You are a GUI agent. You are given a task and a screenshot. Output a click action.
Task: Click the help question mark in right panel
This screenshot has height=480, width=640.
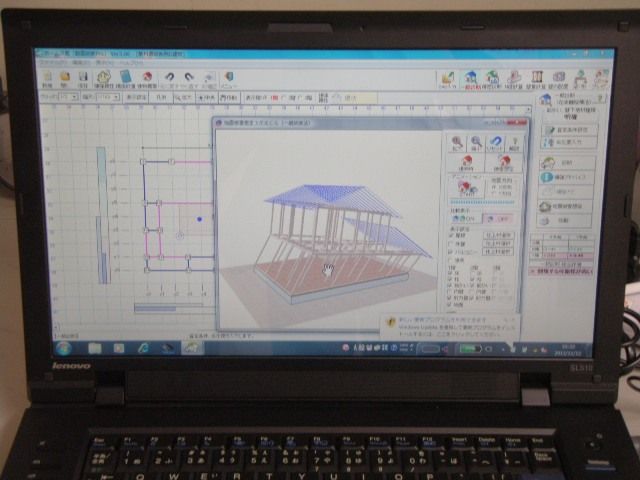tap(600, 98)
